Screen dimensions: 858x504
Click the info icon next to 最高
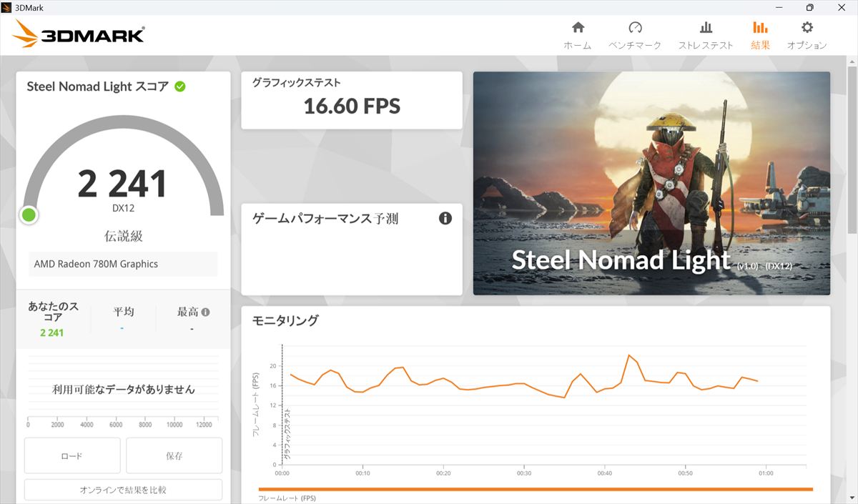coord(206,312)
